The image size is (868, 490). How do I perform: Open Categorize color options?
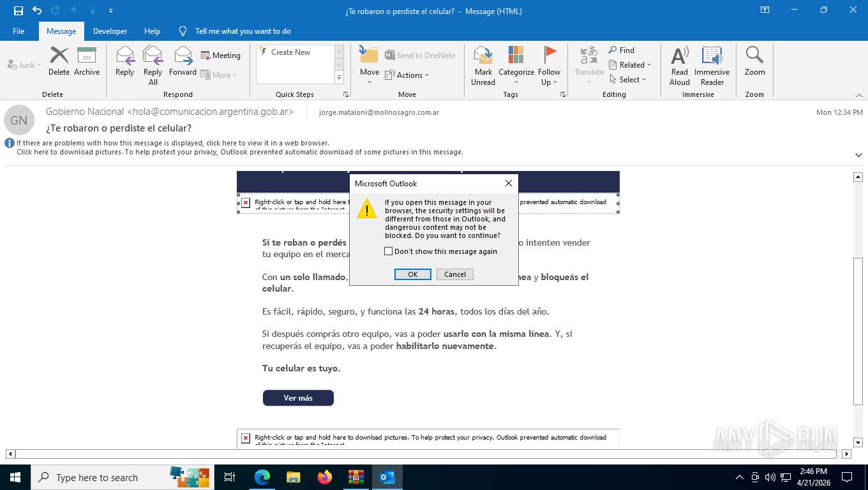point(516,66)
